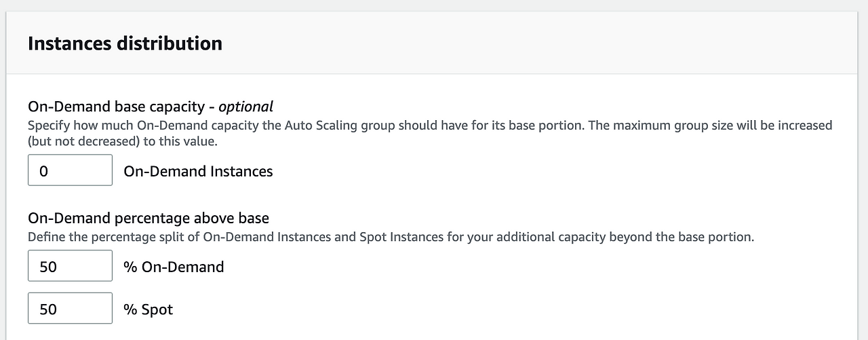Click the 'On-Demand Instances' label text
The height and width of the screenshot is (340, 868).
pos(198,172)
